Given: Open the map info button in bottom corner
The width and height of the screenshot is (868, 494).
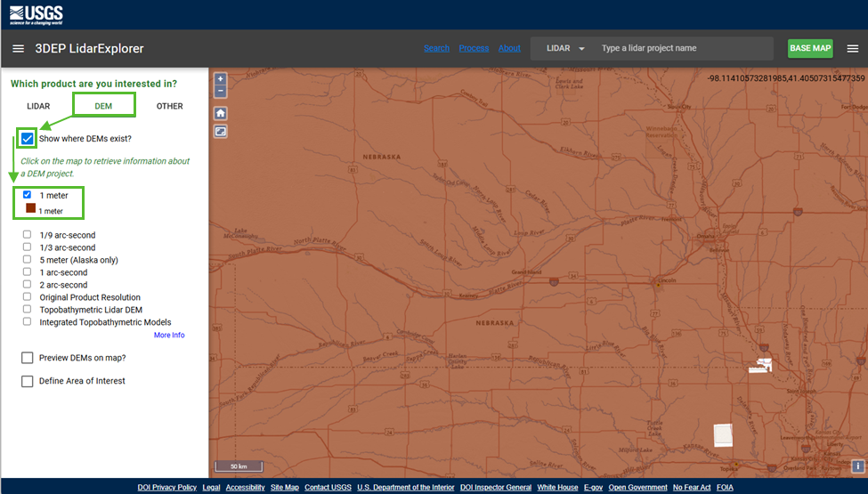Looking at the screenshot, I should [x=857, y=466].
